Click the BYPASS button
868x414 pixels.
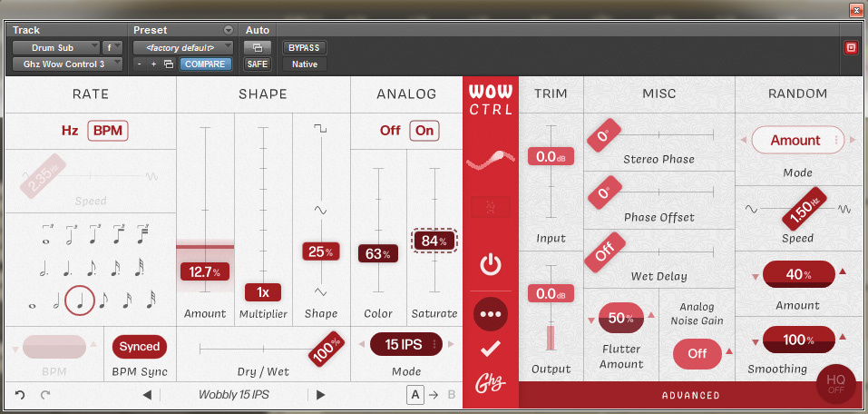coord(305,47)
